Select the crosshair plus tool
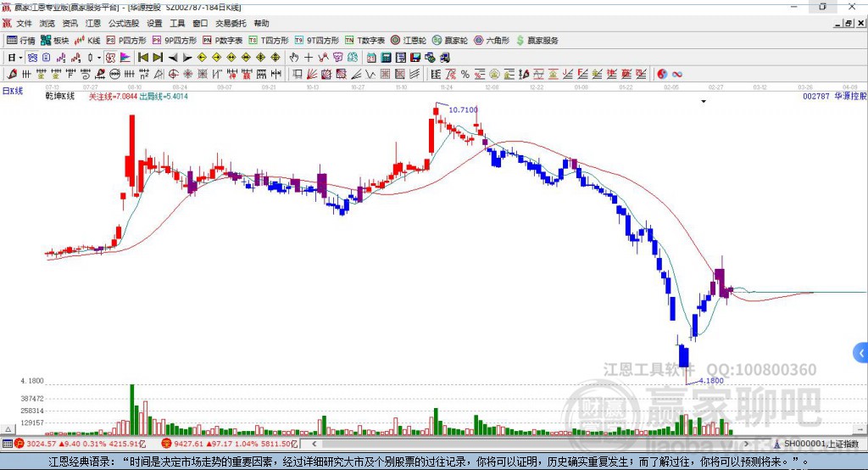 (x=309, y=58)
